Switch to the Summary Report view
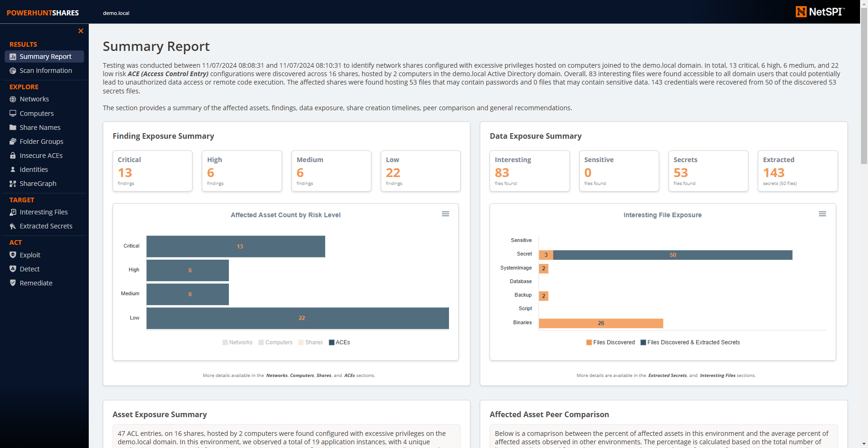 pos(45,56)
